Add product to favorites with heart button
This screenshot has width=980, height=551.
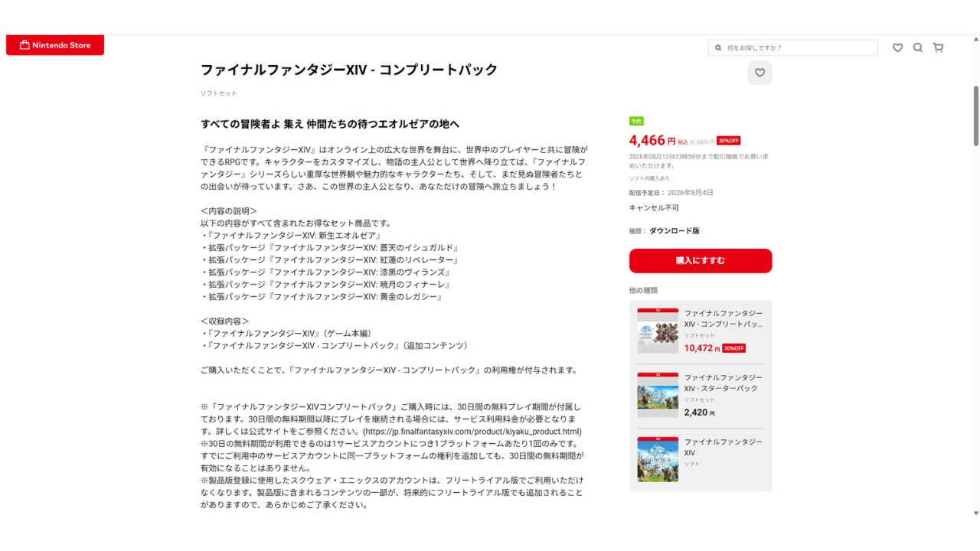pos(759,73)
